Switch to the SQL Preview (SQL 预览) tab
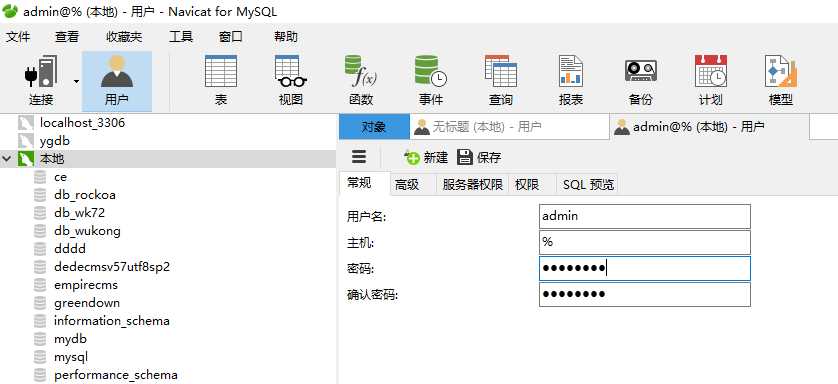 [588, 184]
